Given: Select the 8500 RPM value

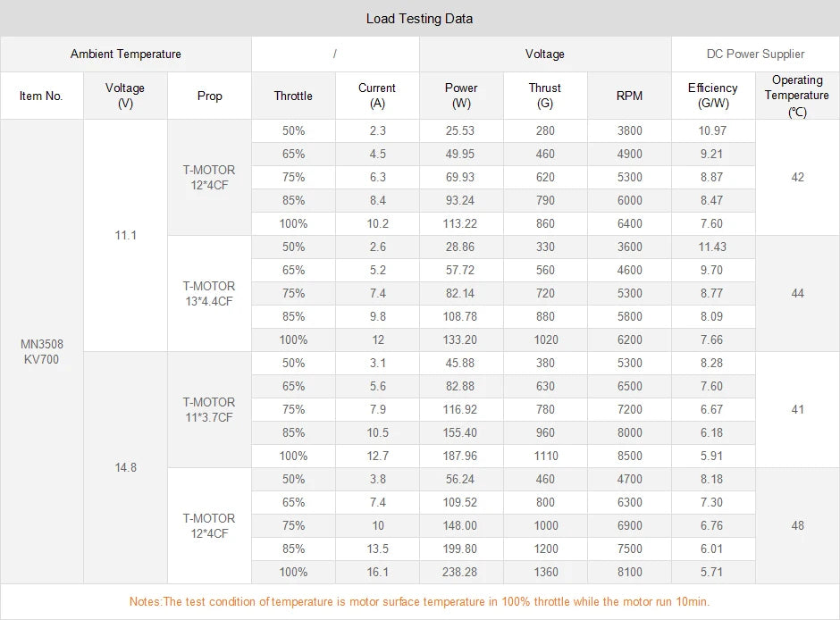Looking at the screenshot, I should coord(629,456).
